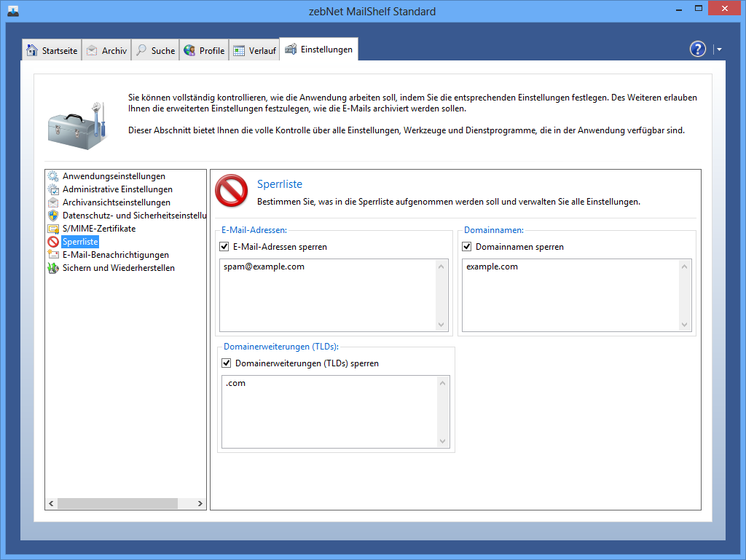Toggle Domainnamen sperren checkbox
This screenshot has height=560, width=746.
click(x=467, y=247)
